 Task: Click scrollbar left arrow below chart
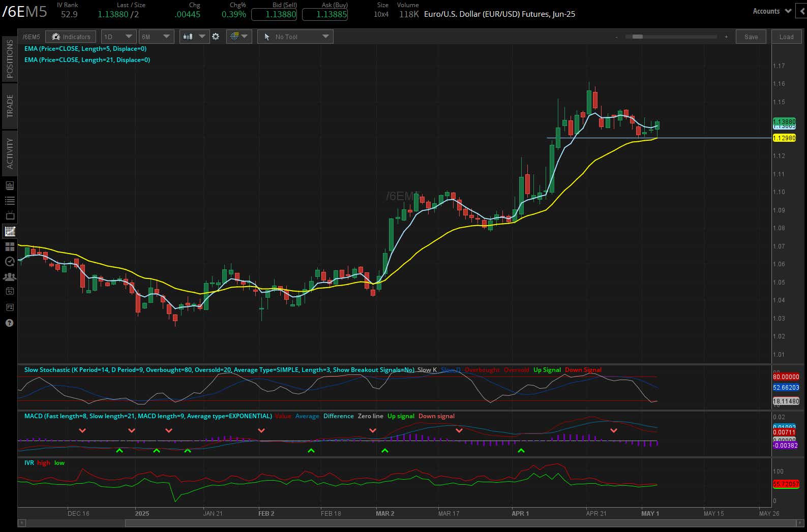coord(21,523)
